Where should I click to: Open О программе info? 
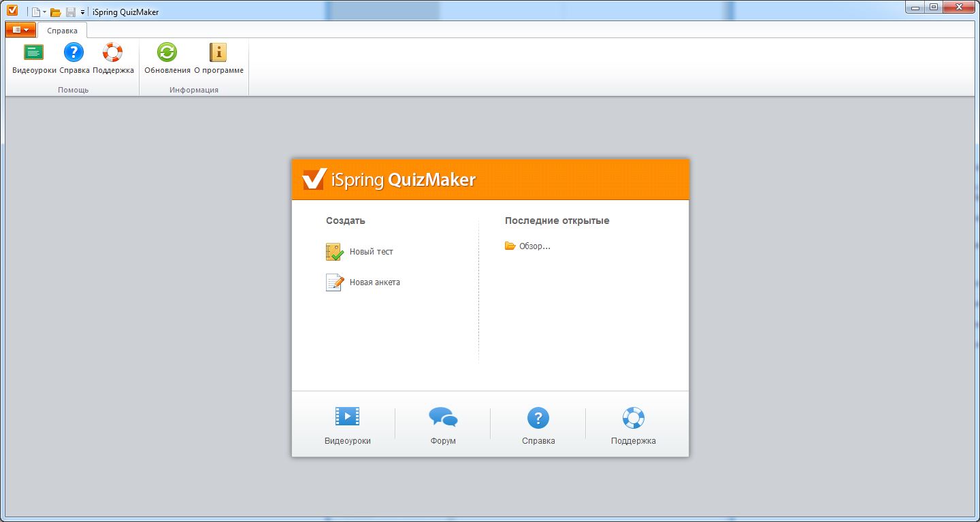[218, 58]
